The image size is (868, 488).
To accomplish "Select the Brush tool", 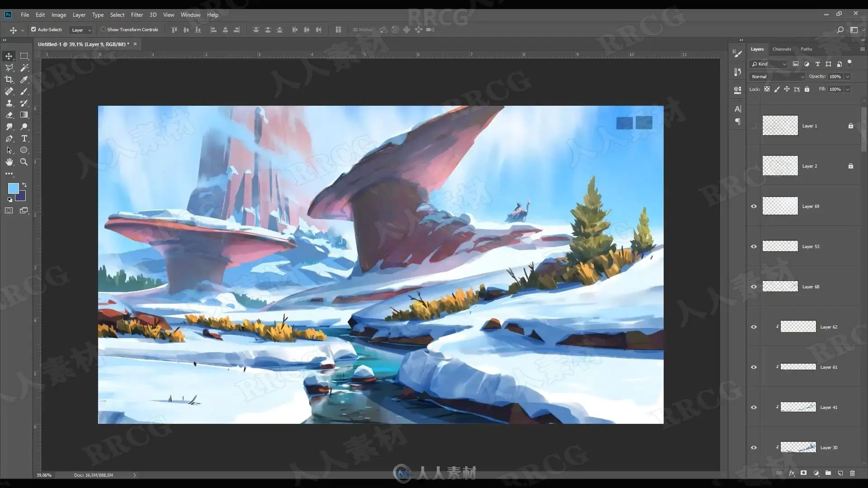I will point(24,91).
